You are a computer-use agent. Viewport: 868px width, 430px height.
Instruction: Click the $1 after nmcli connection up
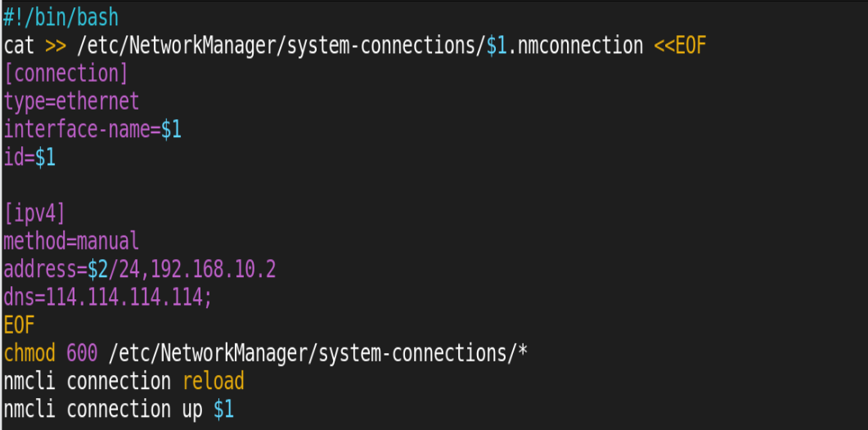click(223, 410)
